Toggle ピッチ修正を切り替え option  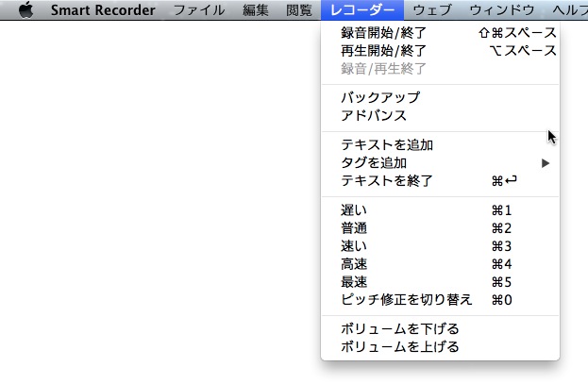(440, 300)
